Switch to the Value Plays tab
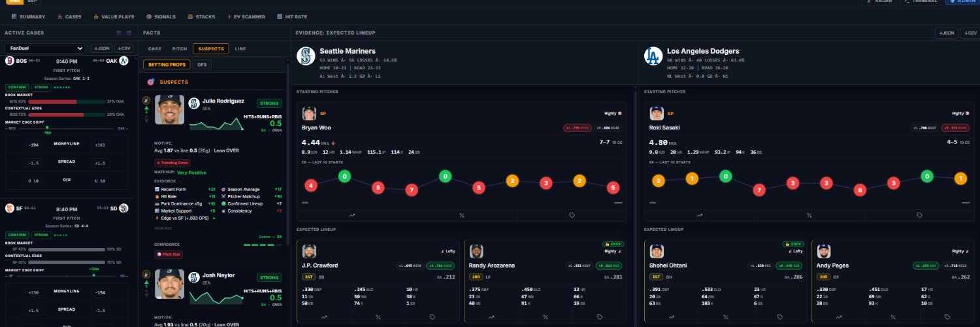Screen dimensions: 980x327 [114, 16]
